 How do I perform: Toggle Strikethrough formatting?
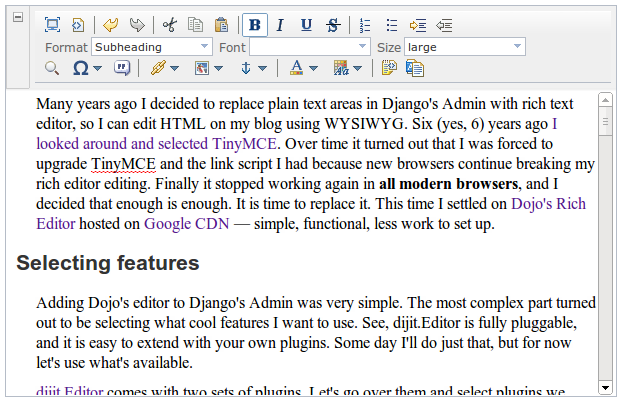click(333, 25)
